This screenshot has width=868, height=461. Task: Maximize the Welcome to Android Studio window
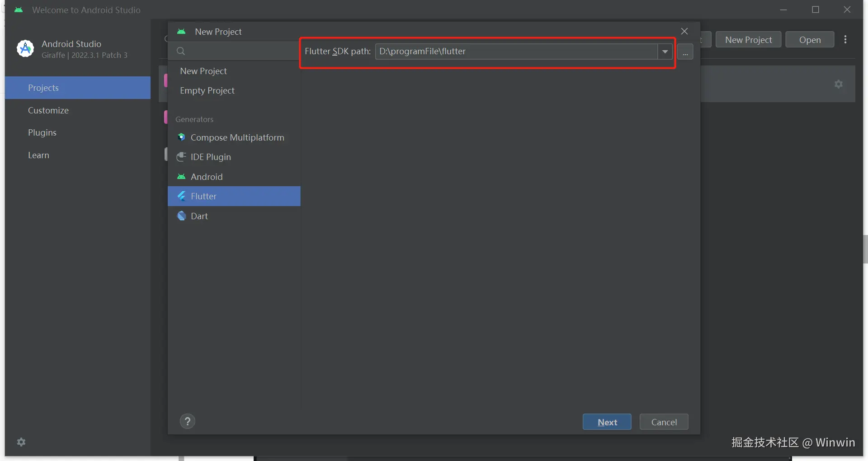click(x=816, y=9)
